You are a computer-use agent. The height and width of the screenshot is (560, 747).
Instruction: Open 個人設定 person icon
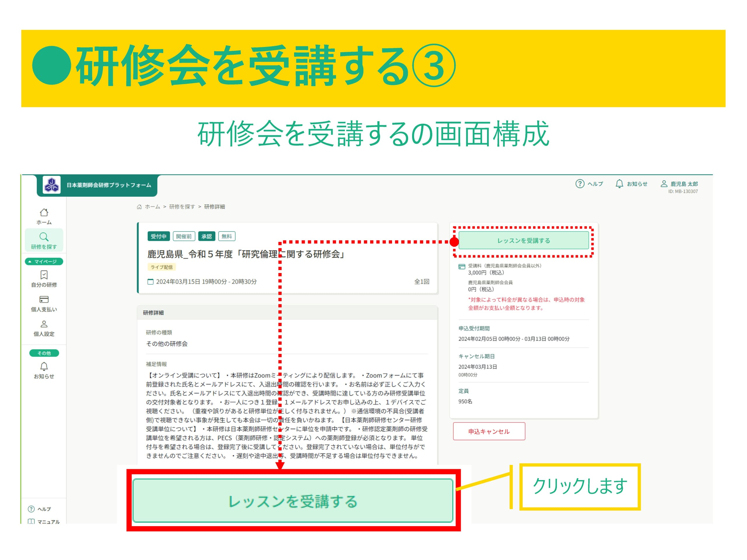pos(44,324)
